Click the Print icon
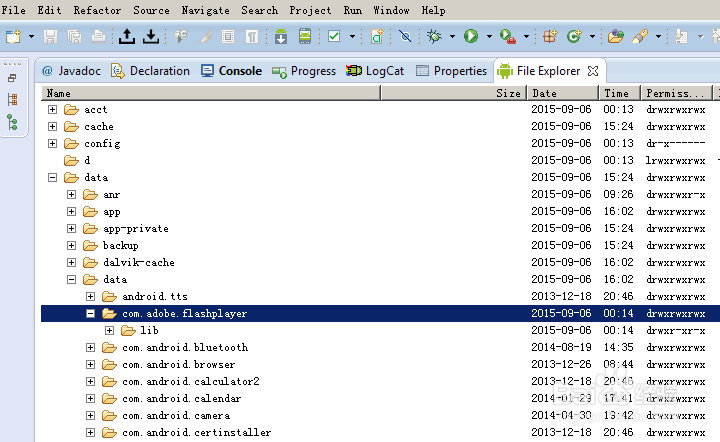The width and height of the screenshot is (720, 442). point(98,36)
